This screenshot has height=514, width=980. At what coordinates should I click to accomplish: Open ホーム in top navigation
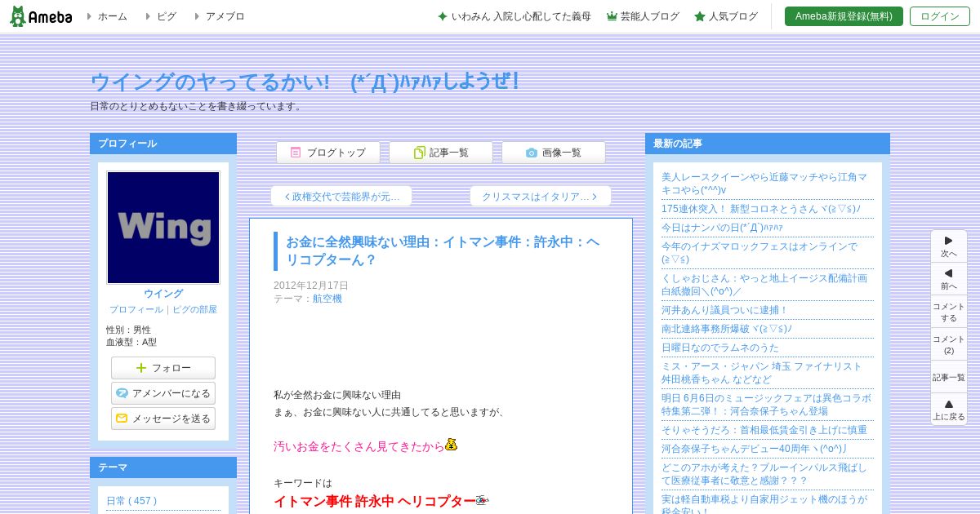click(x=112, y=16)
